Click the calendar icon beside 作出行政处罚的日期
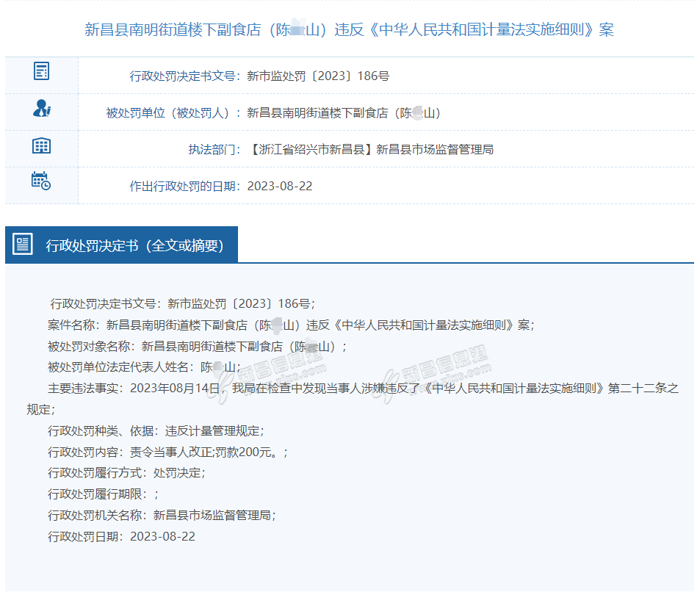 click(x=41, y=181)
